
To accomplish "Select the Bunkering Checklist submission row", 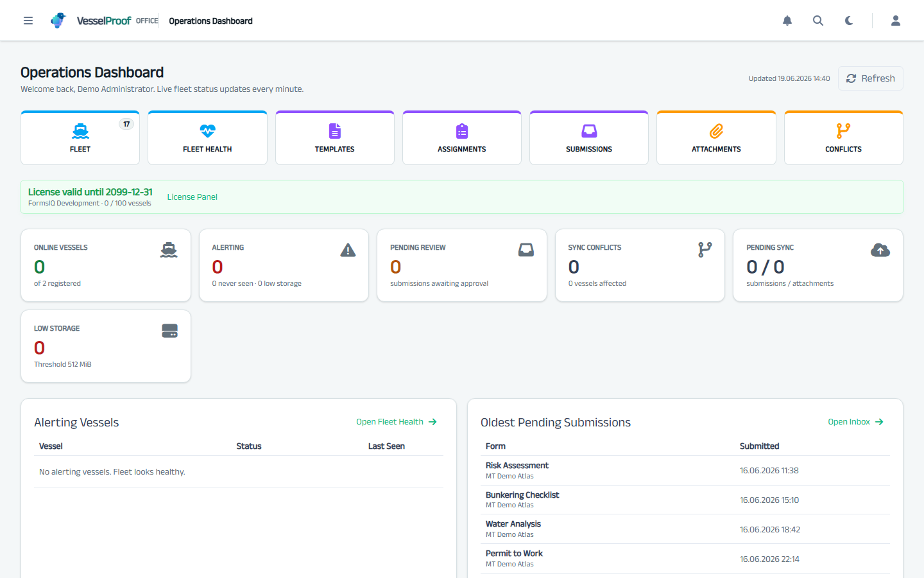I will tap(685, 500).
